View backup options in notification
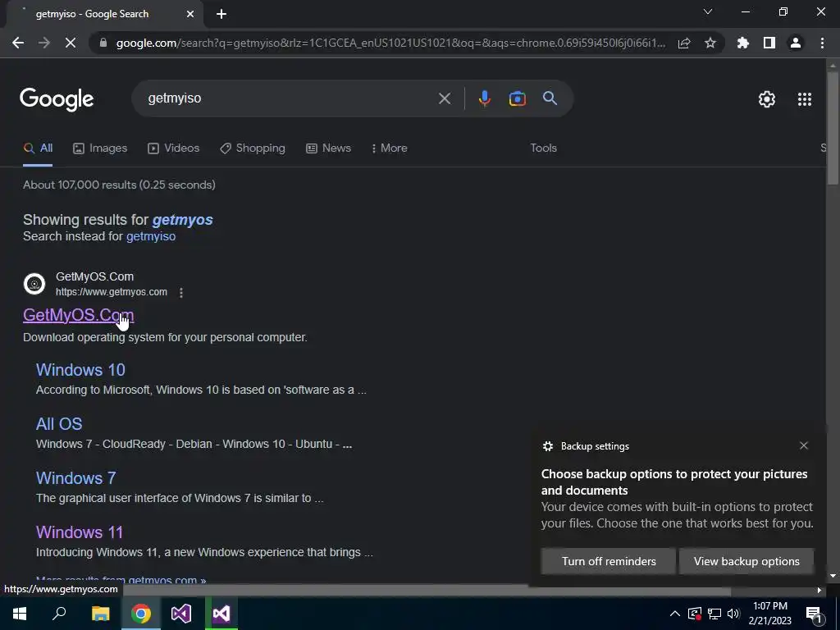 coord(746,561)
